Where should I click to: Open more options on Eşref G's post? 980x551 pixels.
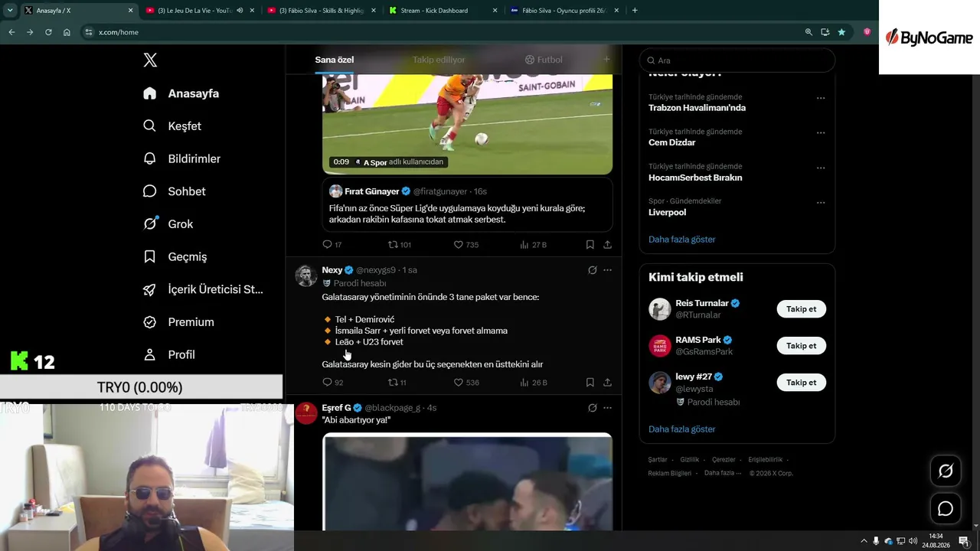(x=607, y=408)
